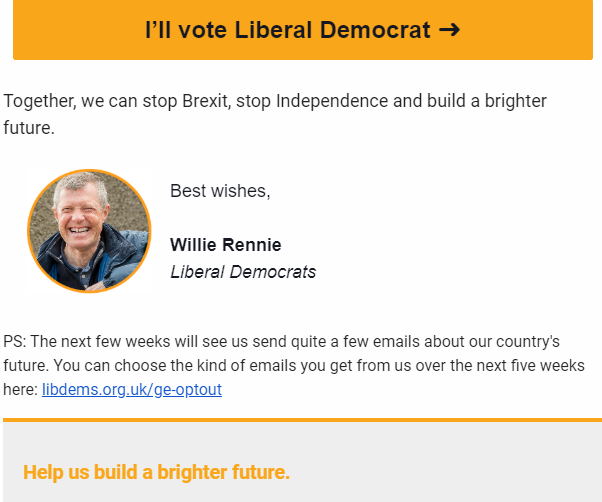Click the "PS:" label starting the postscript
Image resolution: width=602 pixels, height=502 pixels.
click(x=15, y=341)
